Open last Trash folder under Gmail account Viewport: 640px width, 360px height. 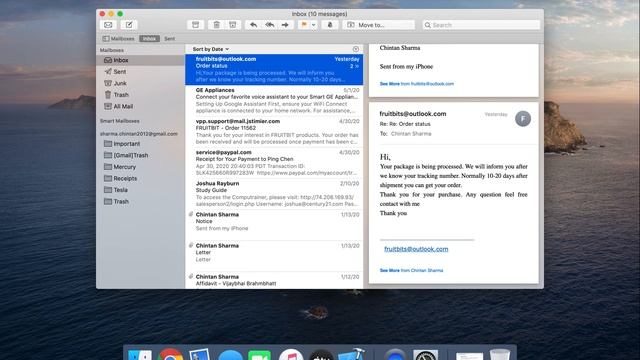(x=140, y=201)
